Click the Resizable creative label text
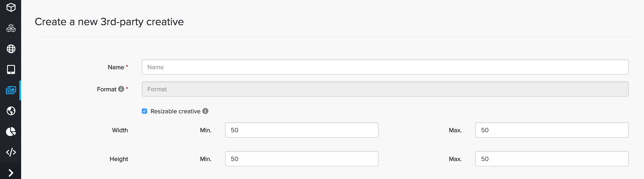Viewport: 644px width, 179px height. coord(175,111)
